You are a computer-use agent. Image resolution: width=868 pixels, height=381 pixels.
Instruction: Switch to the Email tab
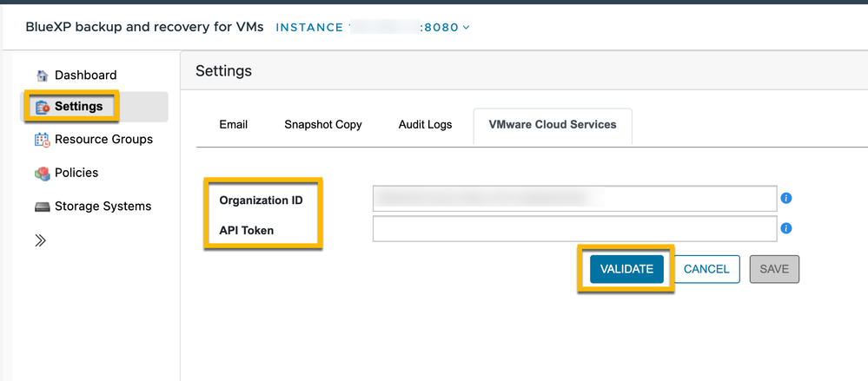click(234, 125)
